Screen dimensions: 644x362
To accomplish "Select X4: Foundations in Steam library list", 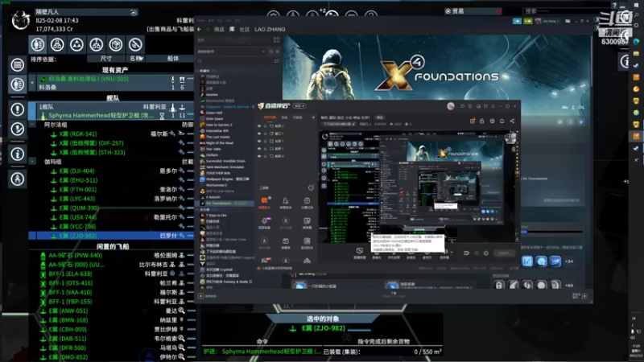I will (226, 204).
